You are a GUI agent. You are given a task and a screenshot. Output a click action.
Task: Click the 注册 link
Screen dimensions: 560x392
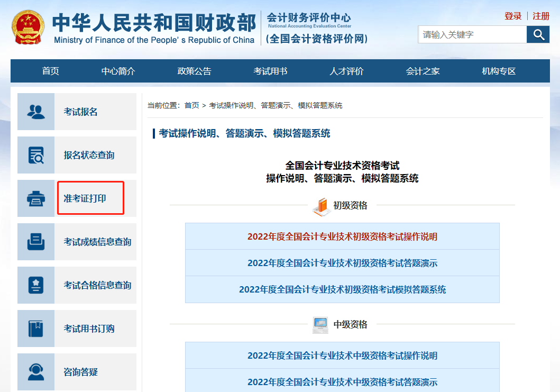coord(541,16)
